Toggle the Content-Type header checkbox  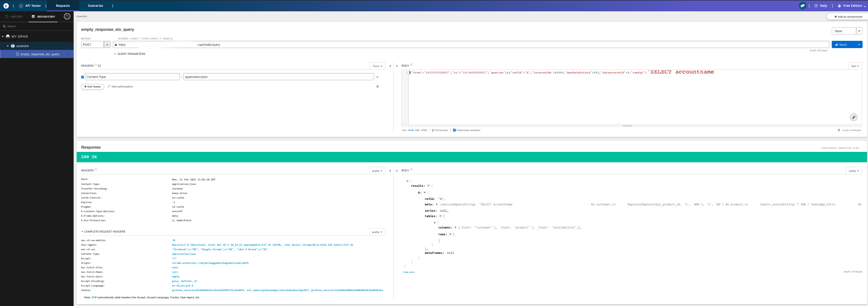(x=83, y=77)
